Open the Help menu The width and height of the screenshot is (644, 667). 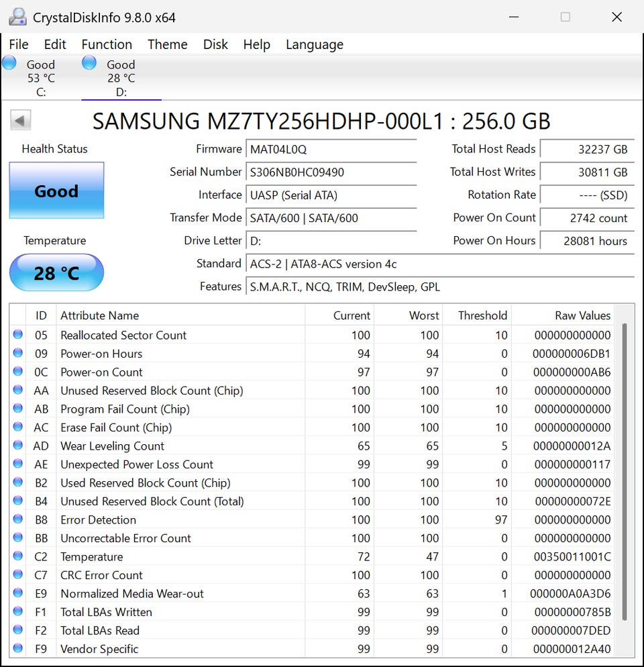tap(256, 44)
